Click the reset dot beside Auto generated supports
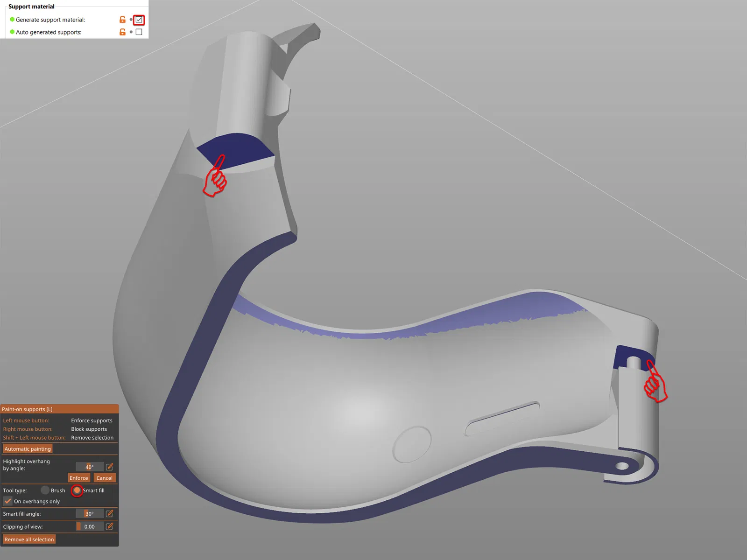The image size is (747, 560). (131, 32)
